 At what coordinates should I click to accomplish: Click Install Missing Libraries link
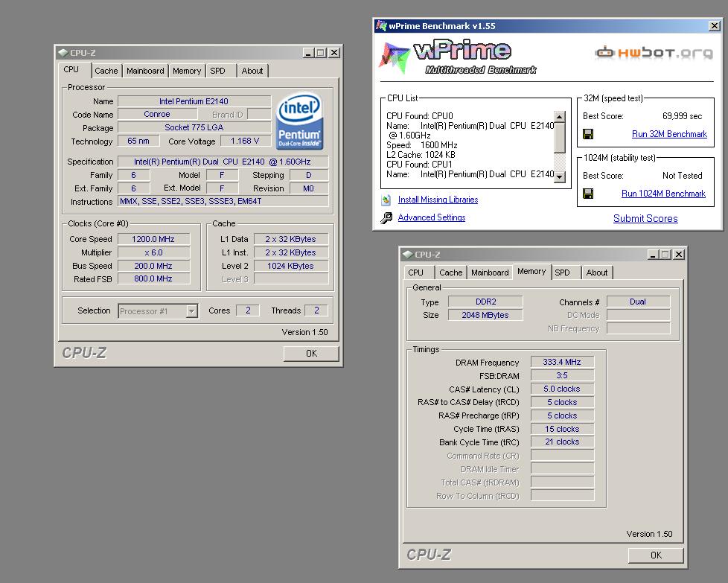438,200
